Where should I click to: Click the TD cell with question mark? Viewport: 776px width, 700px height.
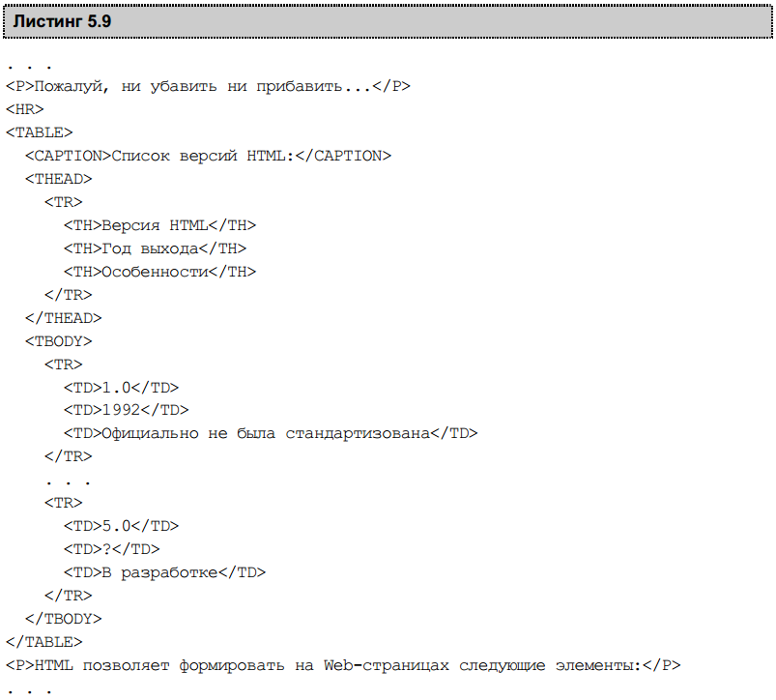coord(112,548)
